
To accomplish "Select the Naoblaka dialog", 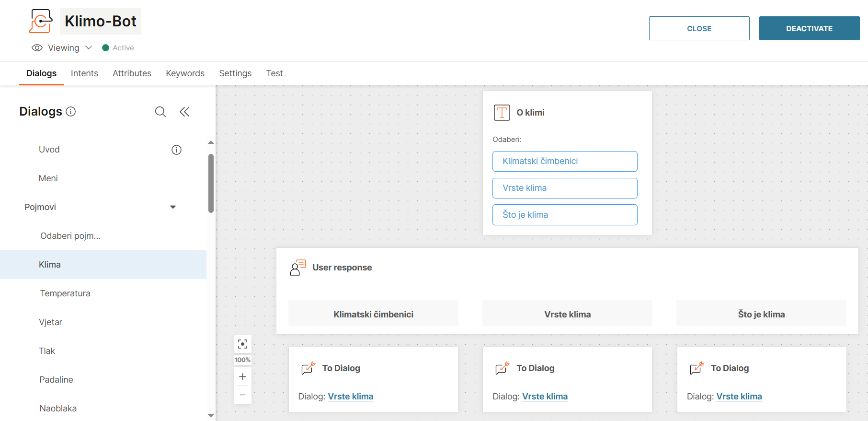I will [103, 409].
